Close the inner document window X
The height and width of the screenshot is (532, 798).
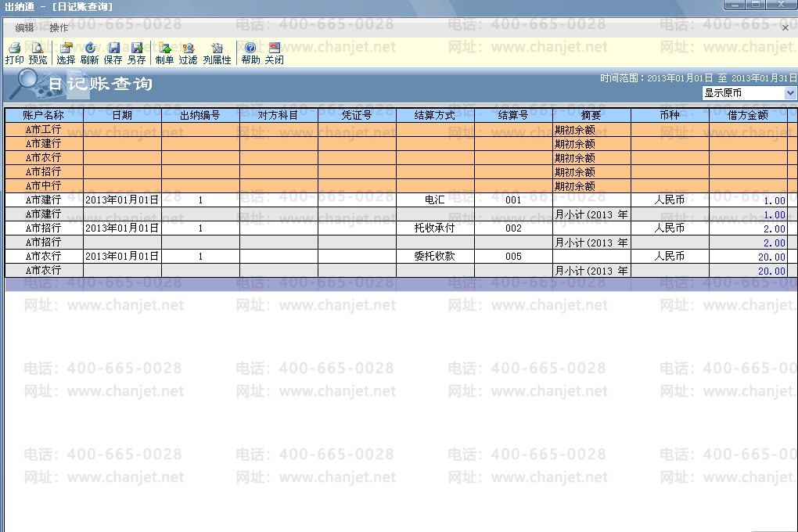785,28
